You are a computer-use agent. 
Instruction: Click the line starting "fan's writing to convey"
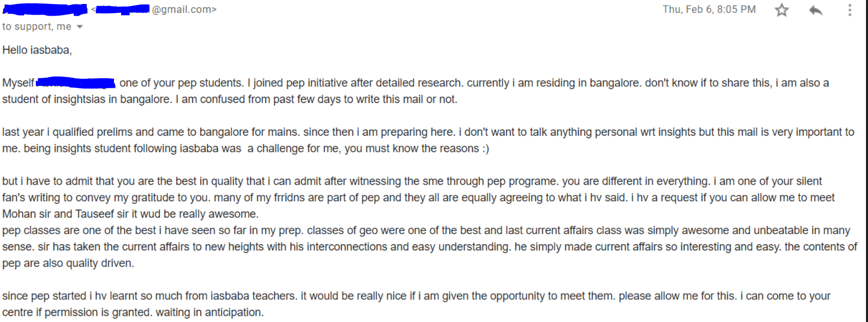tap(418, 198)
